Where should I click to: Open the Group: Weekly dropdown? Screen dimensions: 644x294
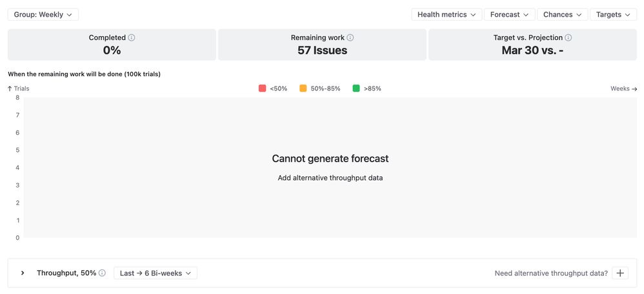43,14
